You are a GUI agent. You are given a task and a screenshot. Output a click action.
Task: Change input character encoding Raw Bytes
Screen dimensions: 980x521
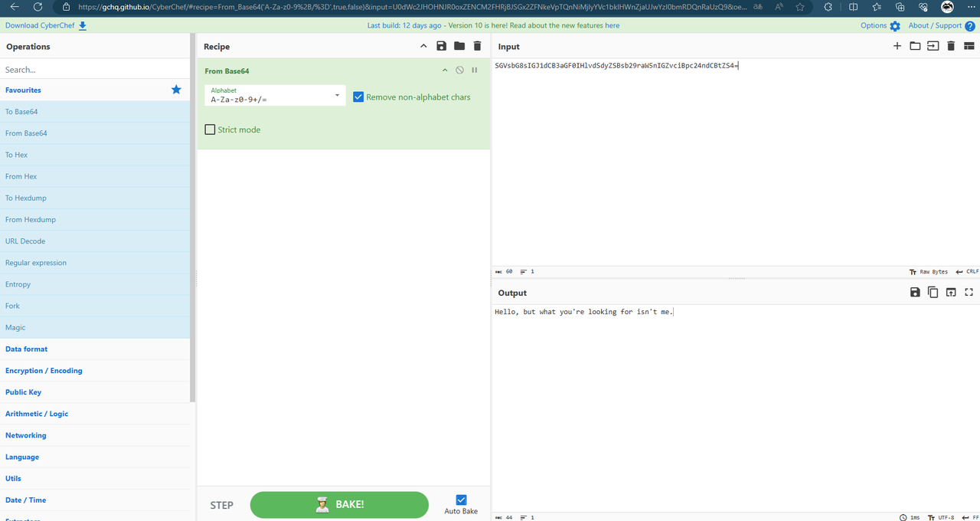coord(928,271)
